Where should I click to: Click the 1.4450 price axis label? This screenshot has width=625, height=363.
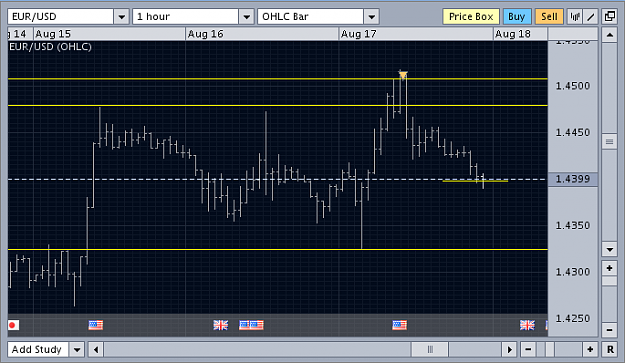[573, 132]
